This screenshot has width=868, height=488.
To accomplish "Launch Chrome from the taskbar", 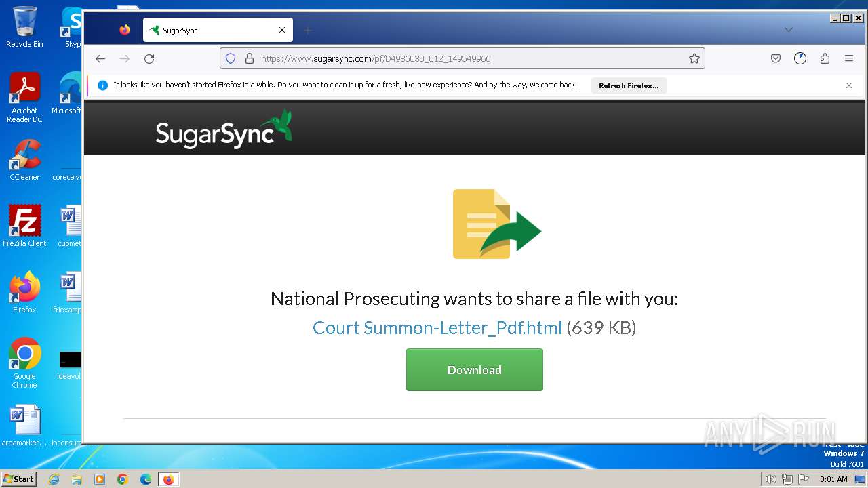I will click(123, 479).
